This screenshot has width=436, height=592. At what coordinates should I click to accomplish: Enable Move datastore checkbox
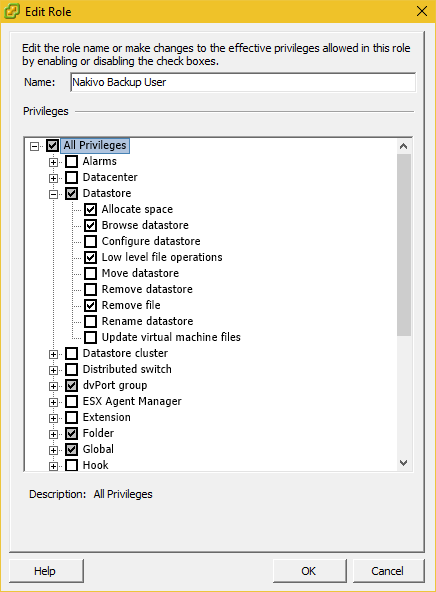point(90,273)
